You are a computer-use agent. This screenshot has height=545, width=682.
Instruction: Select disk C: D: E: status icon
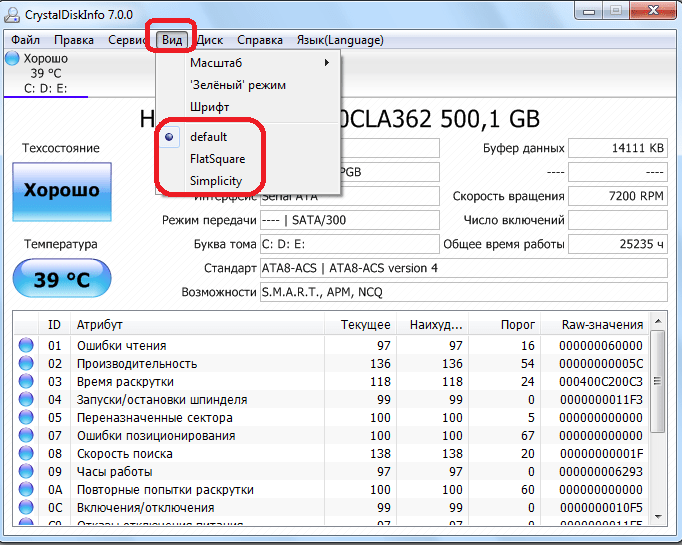pyautogui.click(x=12, y=58)
